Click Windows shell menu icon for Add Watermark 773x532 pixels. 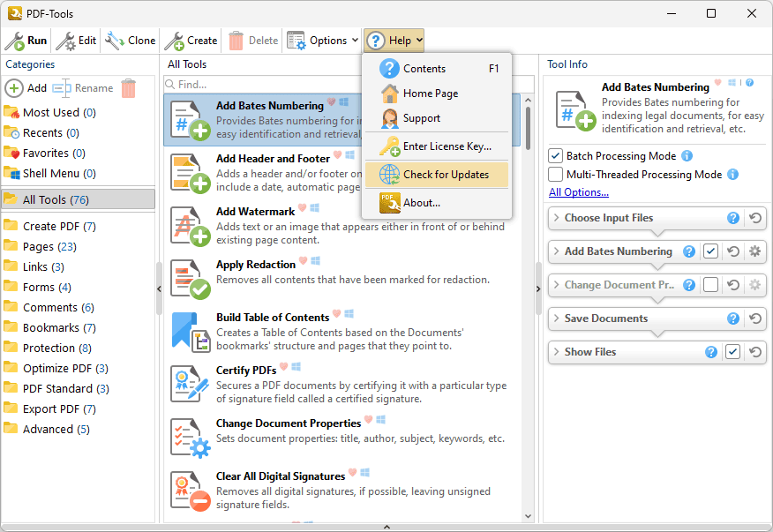(x=314, y=208)
